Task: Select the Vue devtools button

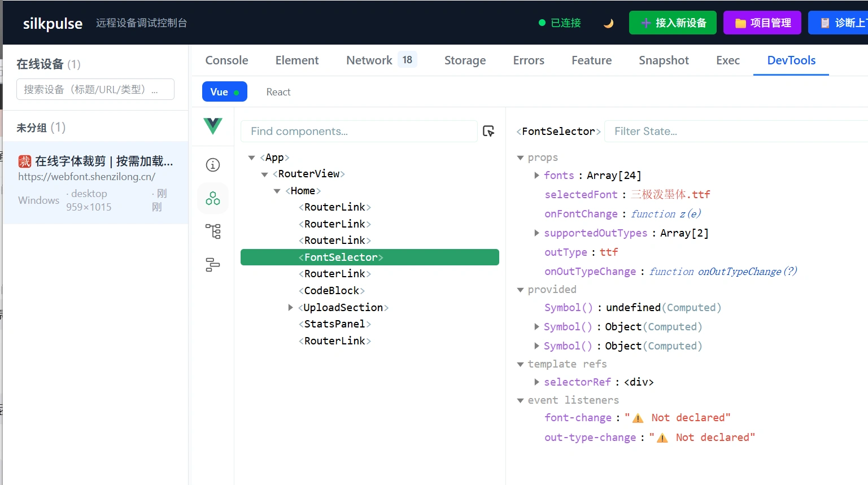Action: click(225, 92)
